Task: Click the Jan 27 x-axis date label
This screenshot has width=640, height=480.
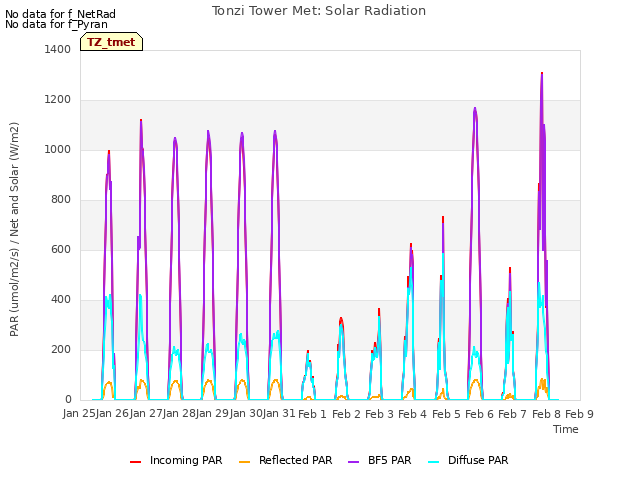Action: pos(146,414)
